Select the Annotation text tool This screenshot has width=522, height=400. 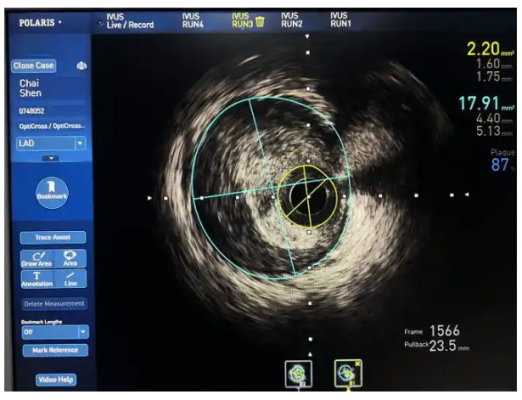pyautogui.click(x=37, y=279)
